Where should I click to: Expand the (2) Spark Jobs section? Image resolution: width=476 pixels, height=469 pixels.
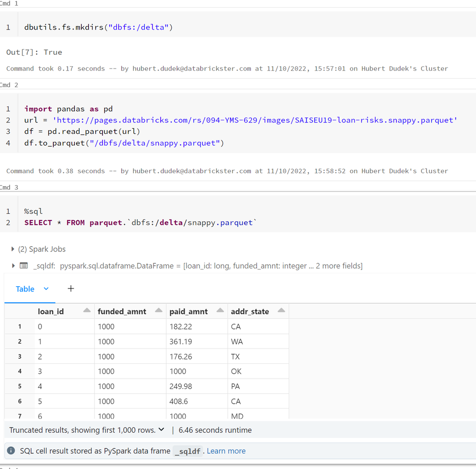[12, 249]
